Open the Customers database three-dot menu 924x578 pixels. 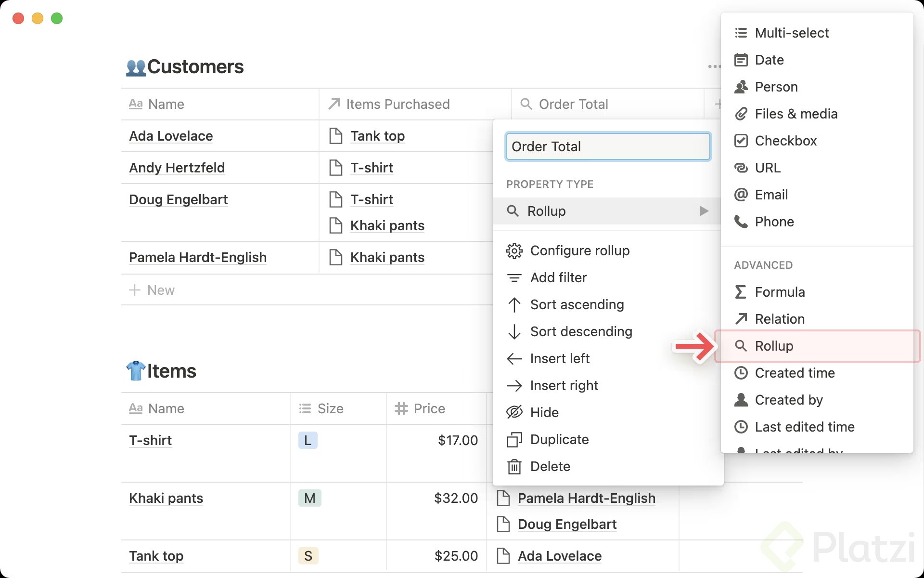[713, 66]
